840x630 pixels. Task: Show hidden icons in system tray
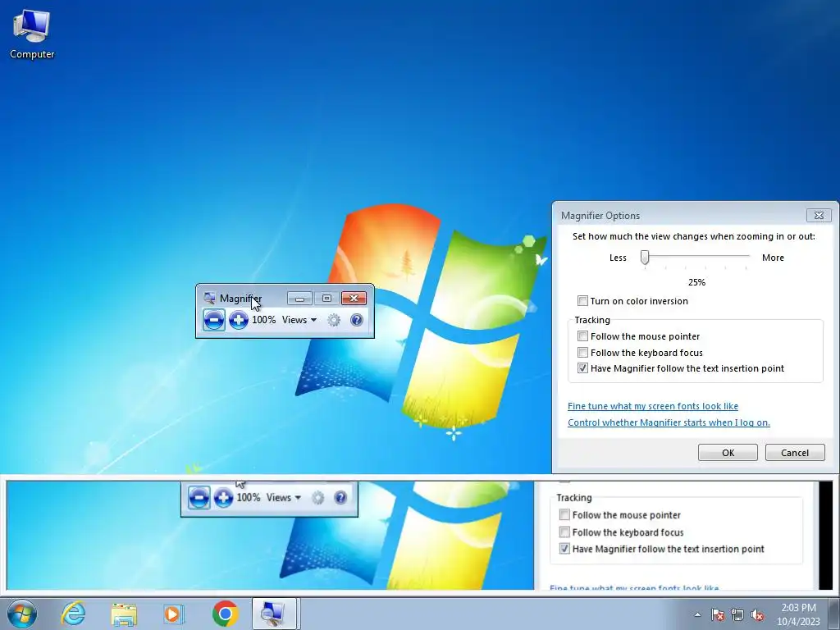[697, 614]
